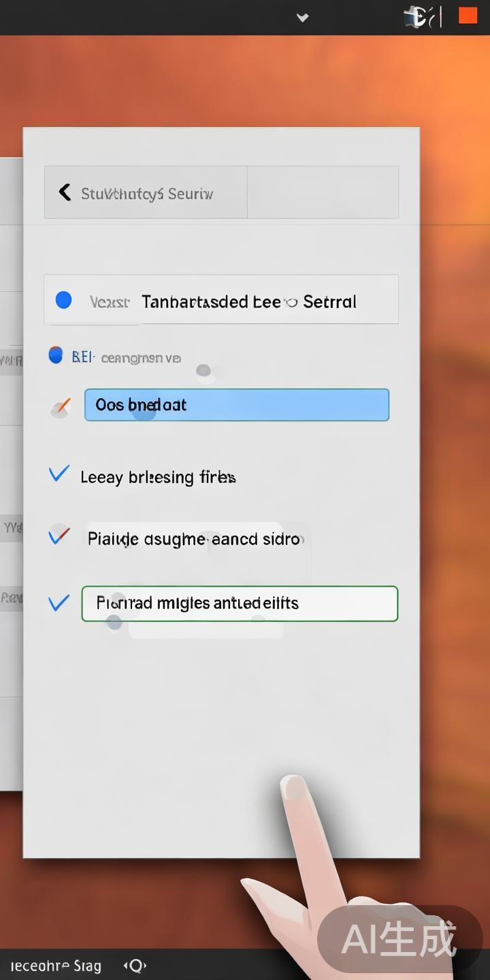The image size is (490, 980).
Task: Click the Q search icon in bottom bar
Action: 135,965
